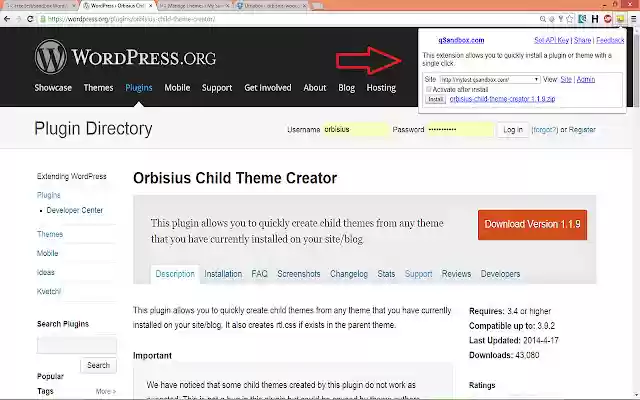Click the Share link in popup
The width and height of the screenshot is (640, 400).
click(x=582, y=40)
